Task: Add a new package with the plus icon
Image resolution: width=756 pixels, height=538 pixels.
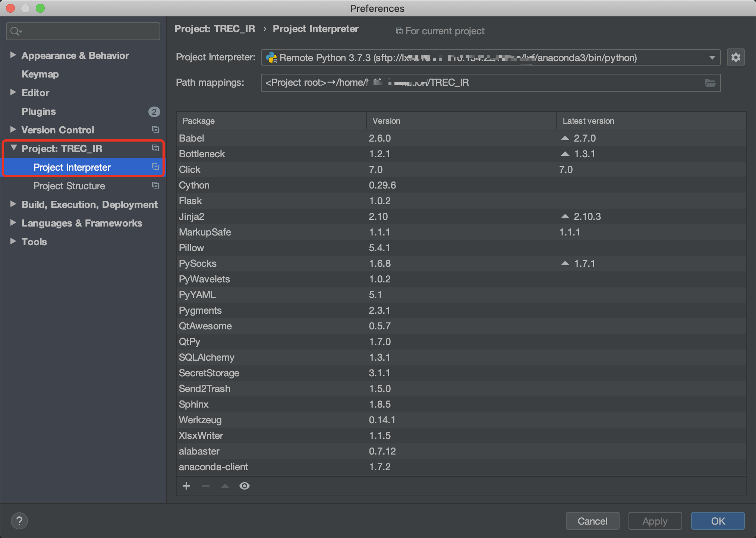Action: pyautogui.click(x=186, y=485)
